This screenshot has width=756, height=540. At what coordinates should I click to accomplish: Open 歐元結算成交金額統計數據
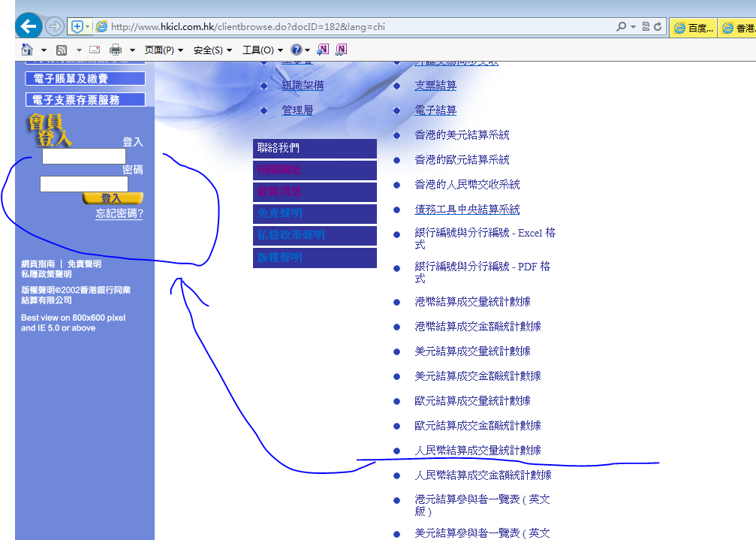pos(477,426)
